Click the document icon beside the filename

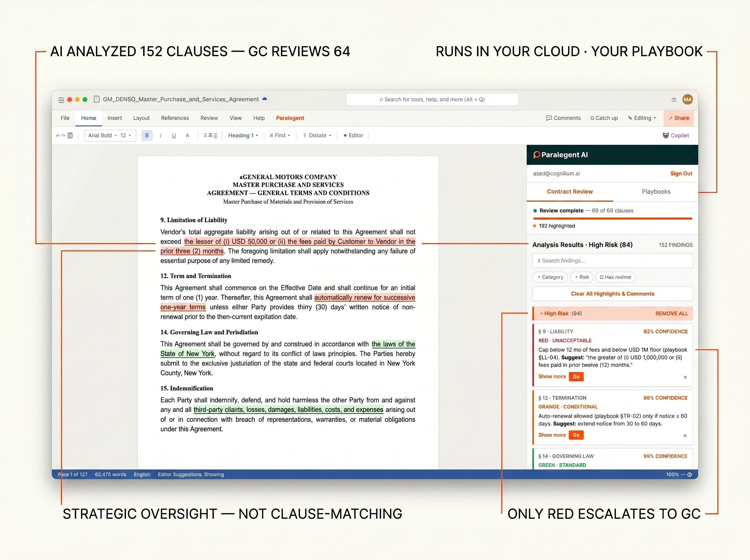point(97,99)
